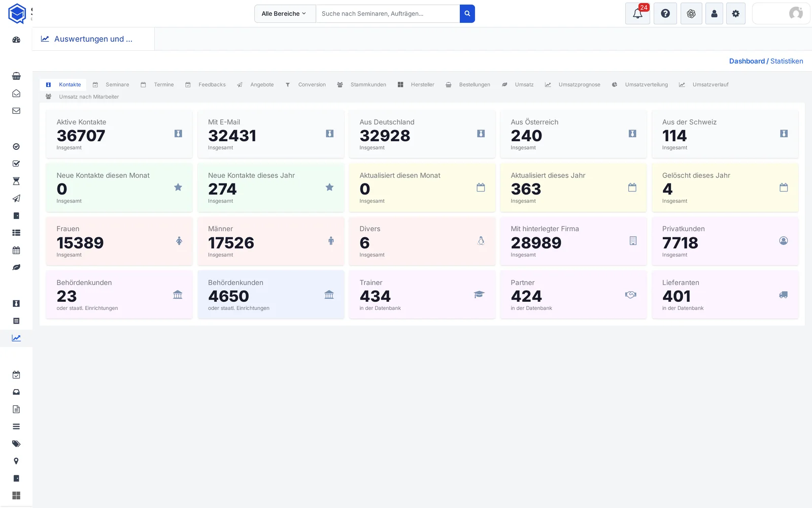Image resolution: width=812 pixels, height=508 pixels.
Task: Expand the Alle Bereiche dropdown
Action: click(x=285, y=14)
